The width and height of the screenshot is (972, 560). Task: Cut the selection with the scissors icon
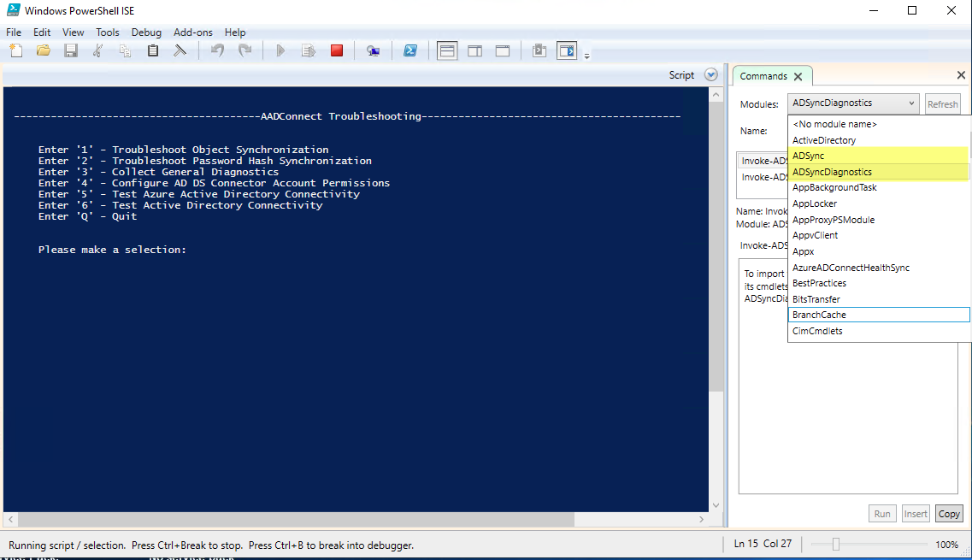point(98,50)
